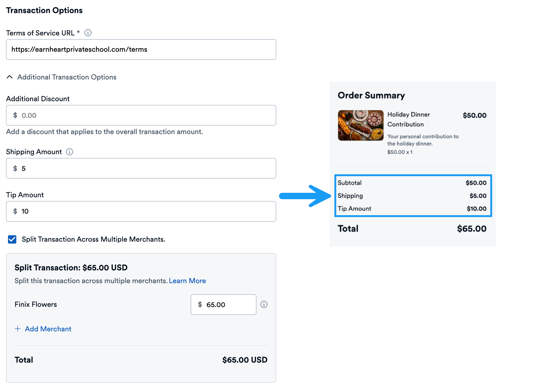Click the plus icon next to Add Merchant
The image size is (558, 392).
point(18,329)
